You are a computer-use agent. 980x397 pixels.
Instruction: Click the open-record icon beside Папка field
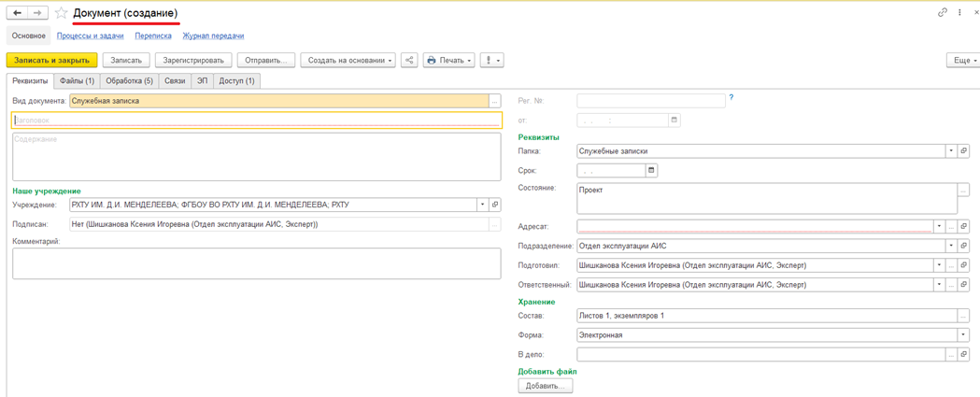(x=963, y=151)
